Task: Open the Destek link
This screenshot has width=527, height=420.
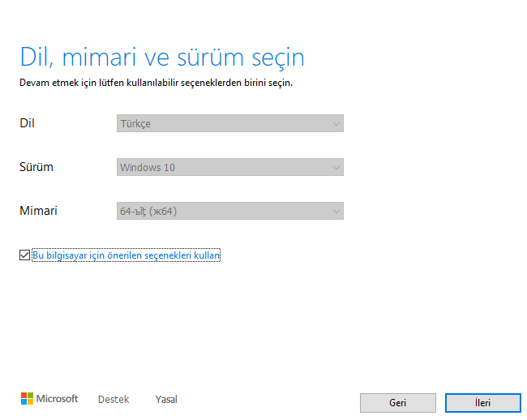Action: click(x=114, y=400)
